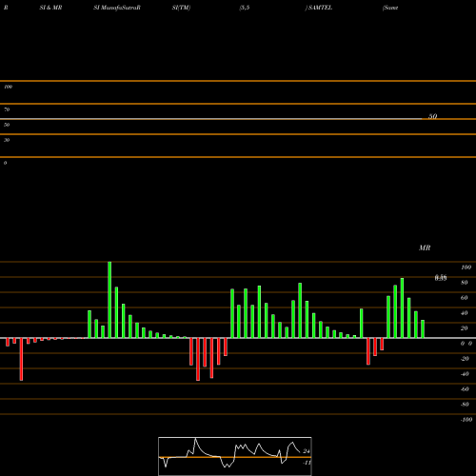The height and width of the screenshot is (476, 476).
Task: Click the 'MR' panel label
Action: (425, 248)
